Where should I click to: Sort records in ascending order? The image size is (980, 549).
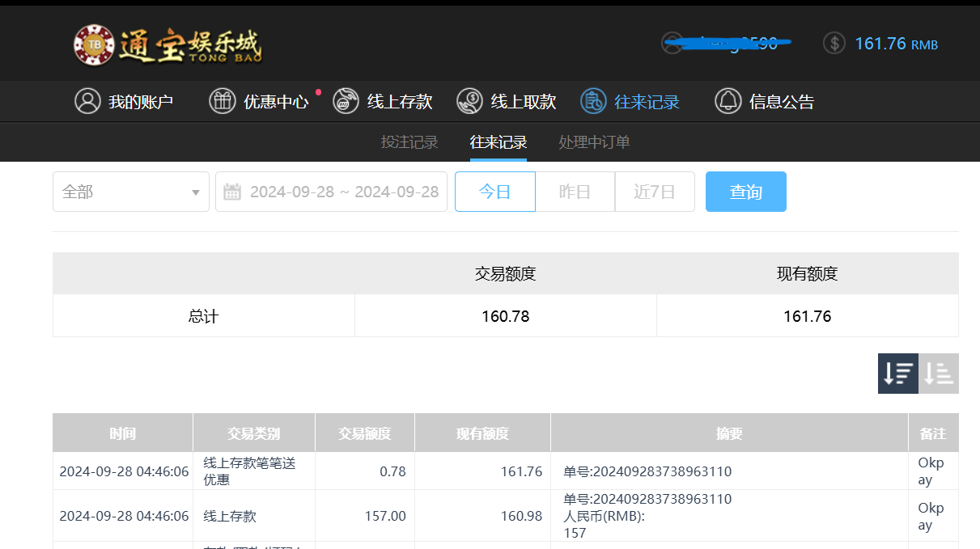tap(939, 374)
